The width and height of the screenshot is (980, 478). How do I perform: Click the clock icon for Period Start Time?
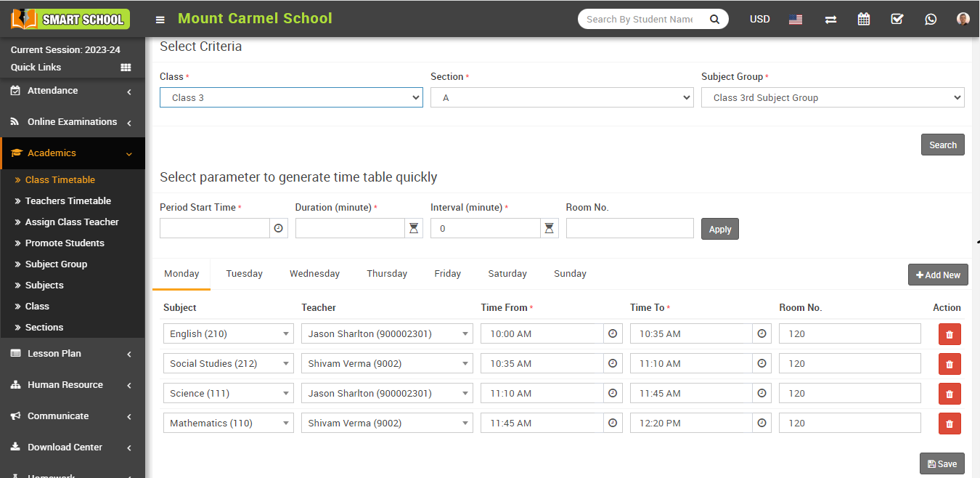[278, 228]
